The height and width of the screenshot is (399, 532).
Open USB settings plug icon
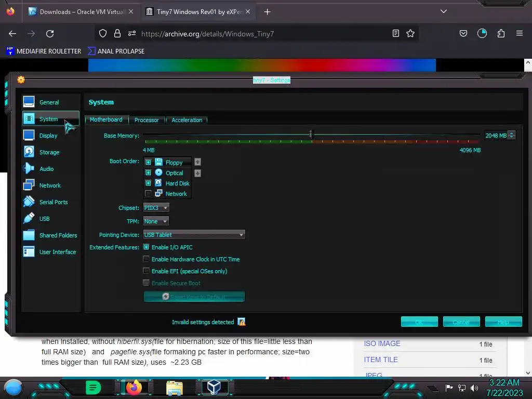29,218
